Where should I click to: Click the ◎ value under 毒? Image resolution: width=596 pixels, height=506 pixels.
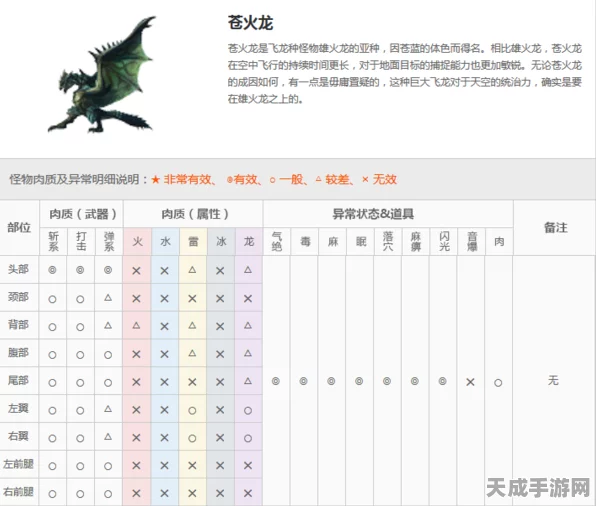click(303, 381)
